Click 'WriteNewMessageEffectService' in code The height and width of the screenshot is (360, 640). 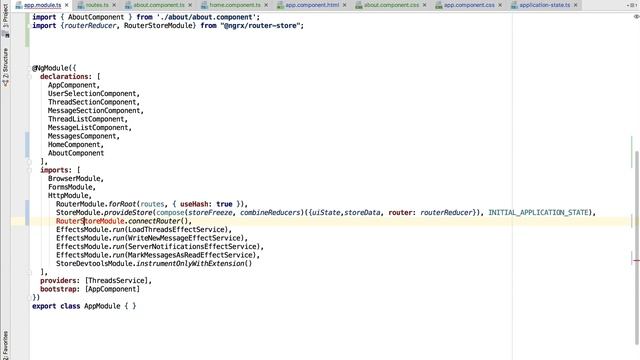(184, 238)
